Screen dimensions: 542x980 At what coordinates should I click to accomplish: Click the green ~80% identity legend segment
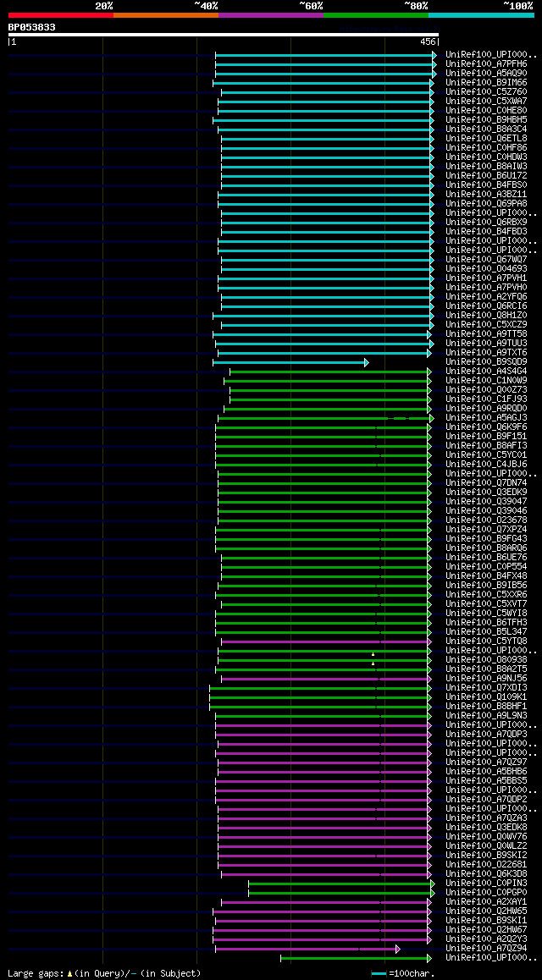376,14
